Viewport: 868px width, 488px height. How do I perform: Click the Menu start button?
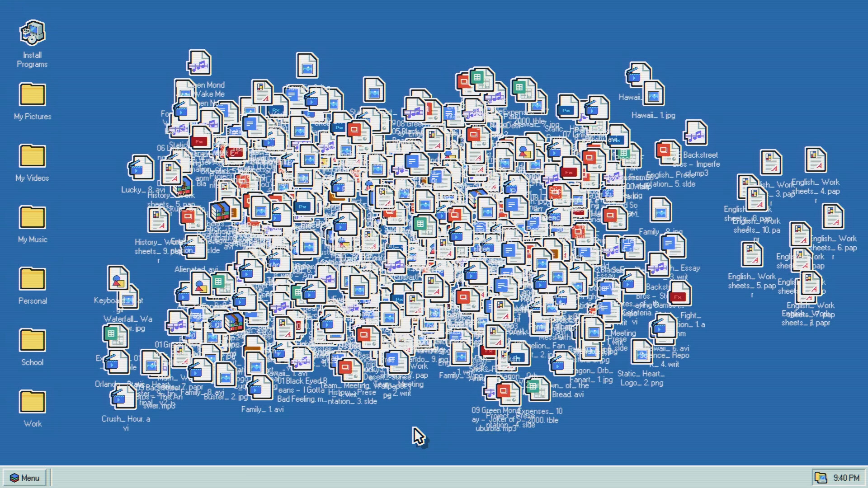click(x=25, y=478)
